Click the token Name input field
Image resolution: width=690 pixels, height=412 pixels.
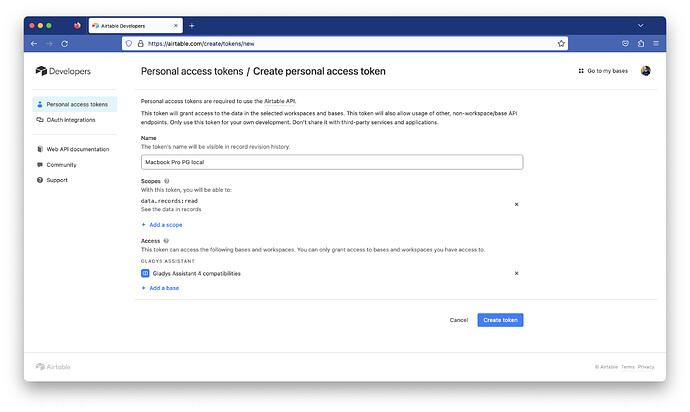click(332, 162)
